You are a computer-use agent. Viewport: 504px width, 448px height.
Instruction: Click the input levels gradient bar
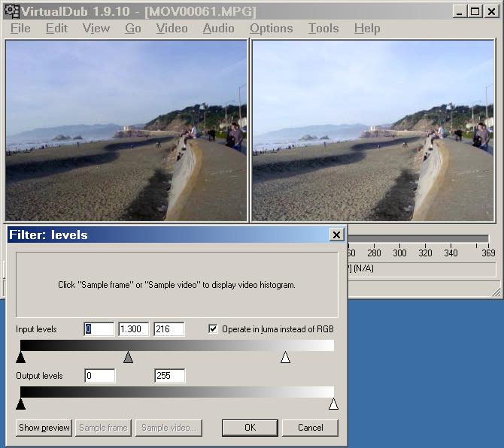177,346
